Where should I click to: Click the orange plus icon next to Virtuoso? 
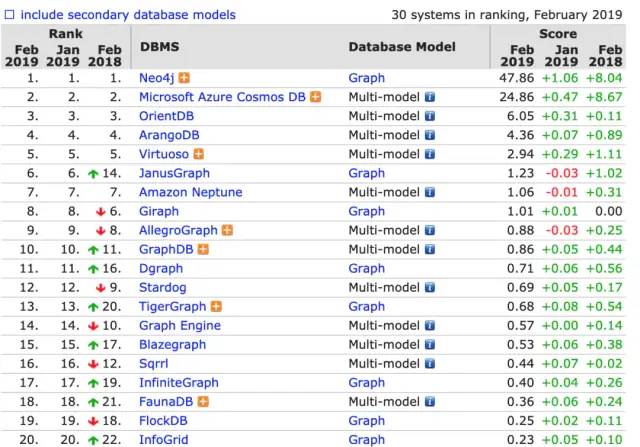[x=199, y=154]
